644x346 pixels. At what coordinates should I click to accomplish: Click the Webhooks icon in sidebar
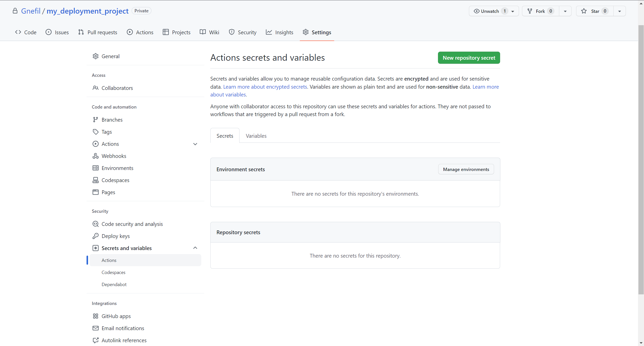(95, 156)
